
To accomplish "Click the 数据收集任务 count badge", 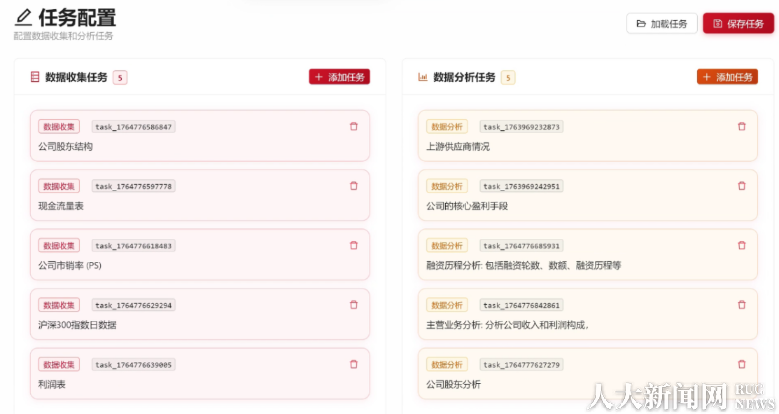I will click(x=120, y=77).
